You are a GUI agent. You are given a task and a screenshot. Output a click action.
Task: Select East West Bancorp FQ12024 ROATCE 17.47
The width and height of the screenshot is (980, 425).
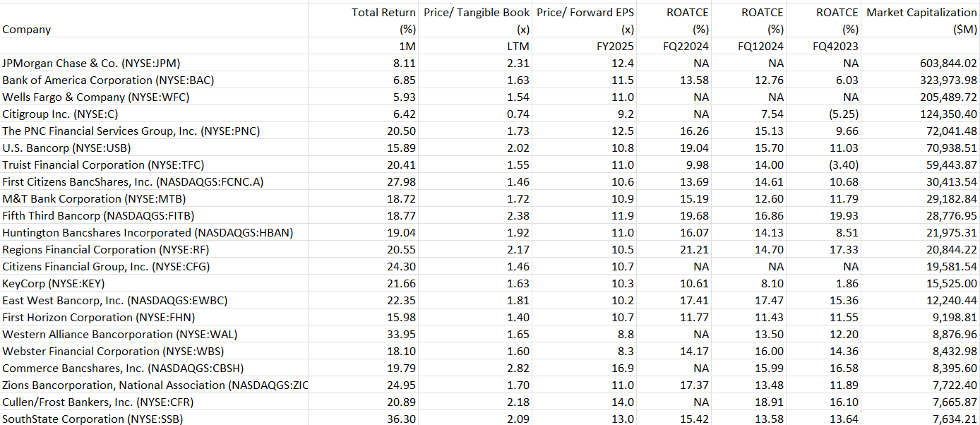[x=749, y=300]
